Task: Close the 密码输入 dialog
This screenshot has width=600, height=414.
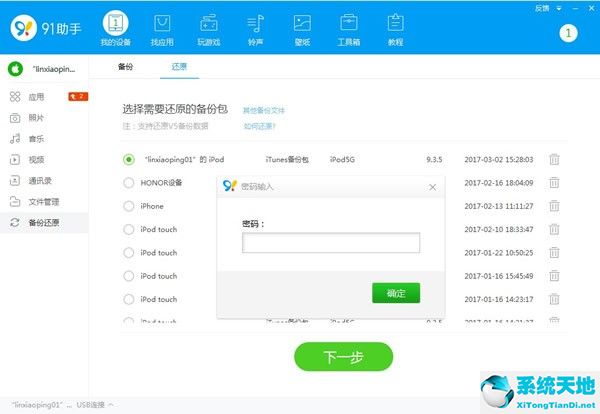Action: [432, 187]
